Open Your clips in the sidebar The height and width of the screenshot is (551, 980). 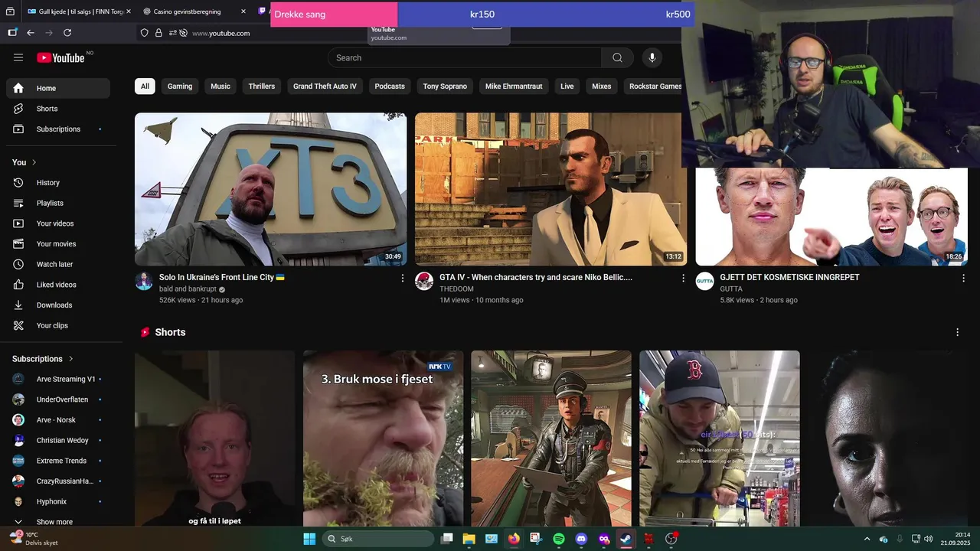pos(58,325)
